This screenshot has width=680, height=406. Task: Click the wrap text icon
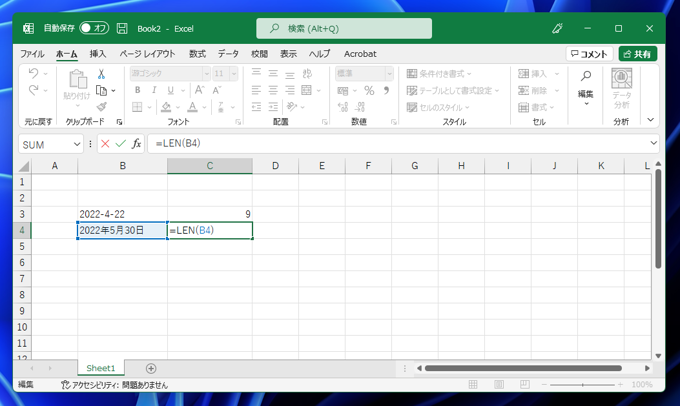point(307,73)
